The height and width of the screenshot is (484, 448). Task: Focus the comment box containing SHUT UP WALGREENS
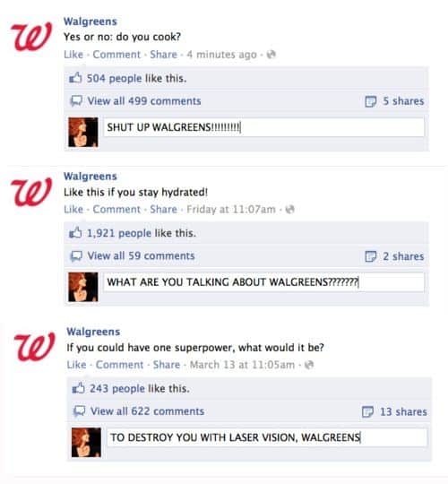point(263,127)
